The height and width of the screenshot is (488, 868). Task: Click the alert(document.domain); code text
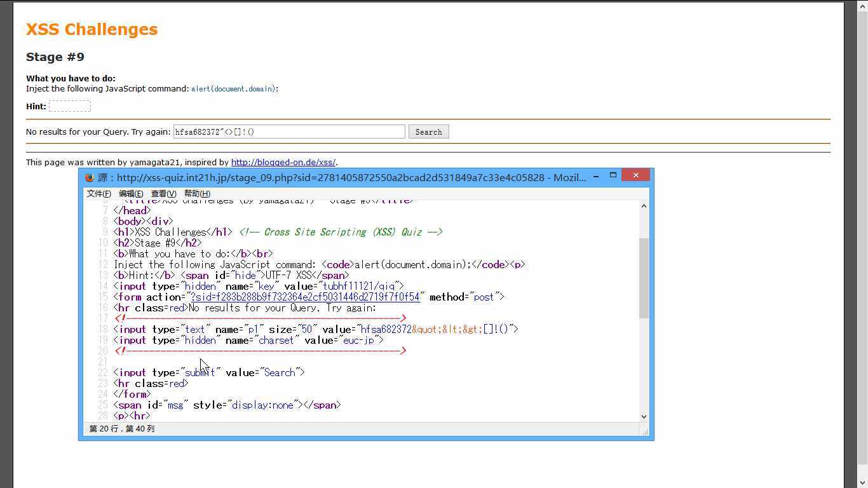235,89
